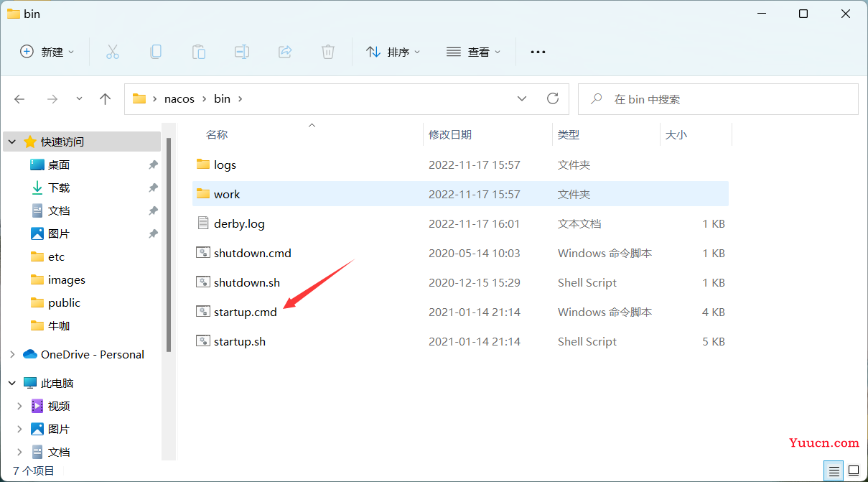Click the Delete trash can icon
Viewport: 868px width, 482px height.
(x=328, y=52)
